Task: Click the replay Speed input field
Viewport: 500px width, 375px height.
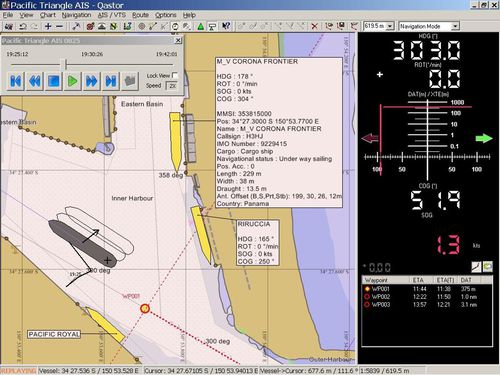Action: click(172, 86)
